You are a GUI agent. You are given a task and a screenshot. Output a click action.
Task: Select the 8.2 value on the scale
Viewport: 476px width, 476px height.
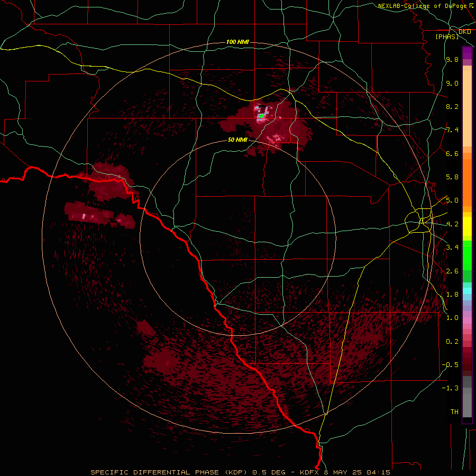(x=452, y=106)
